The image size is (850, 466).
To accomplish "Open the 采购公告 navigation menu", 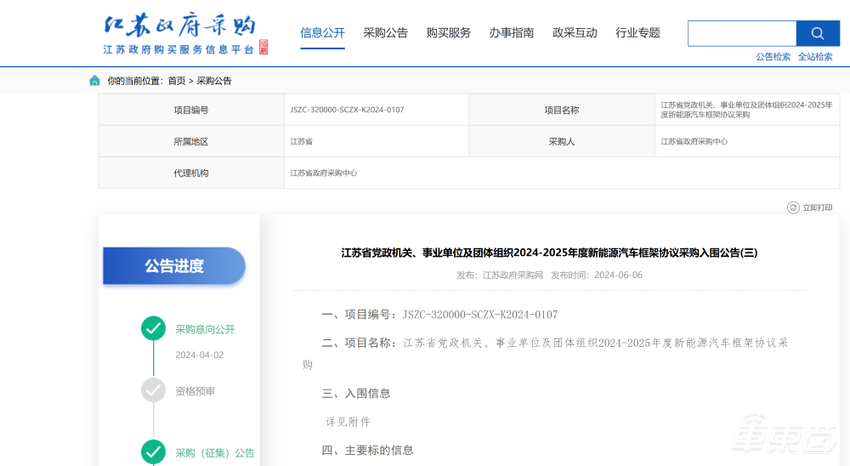I will pyautogui.click(x=385, y=33).
